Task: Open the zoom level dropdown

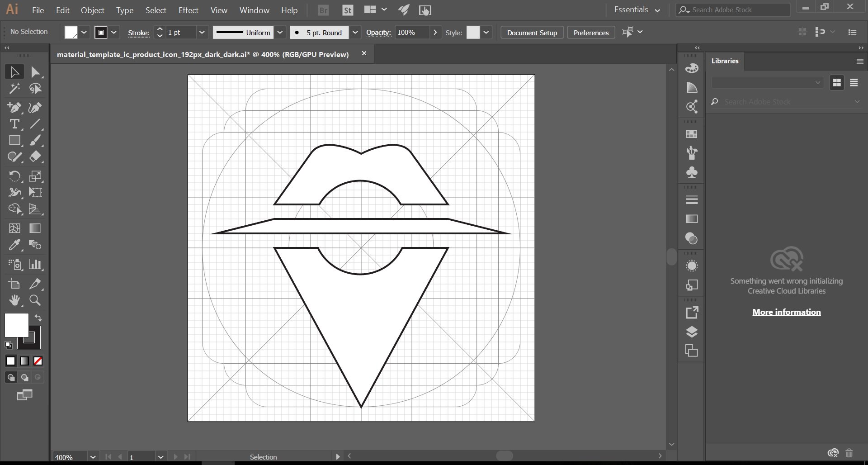Action: 93,457
